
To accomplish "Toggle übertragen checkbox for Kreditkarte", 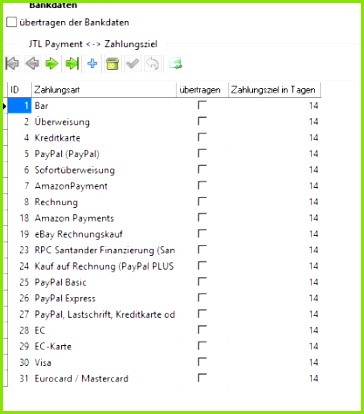I will pyautogui.click(x=202, y=137).
